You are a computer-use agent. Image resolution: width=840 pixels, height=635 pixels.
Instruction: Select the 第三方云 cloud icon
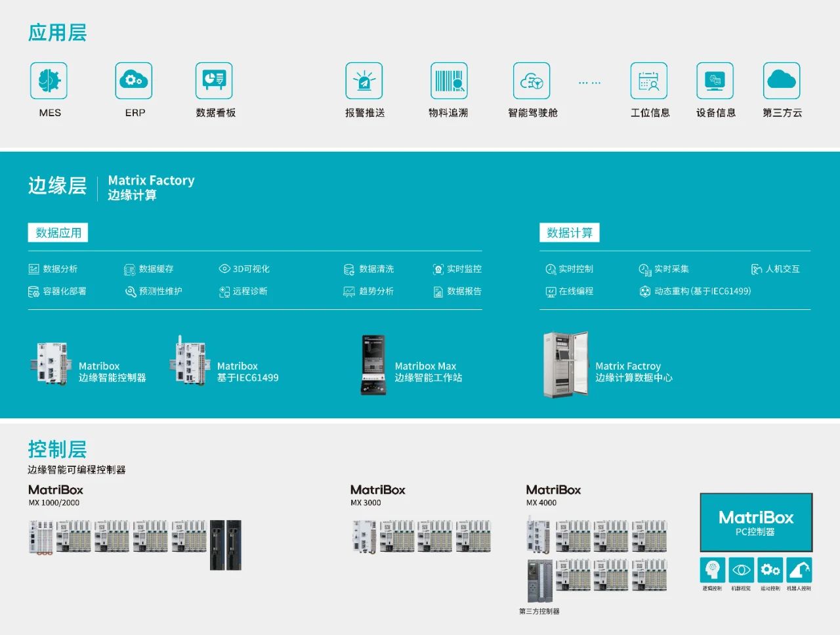tap(782, 81)
